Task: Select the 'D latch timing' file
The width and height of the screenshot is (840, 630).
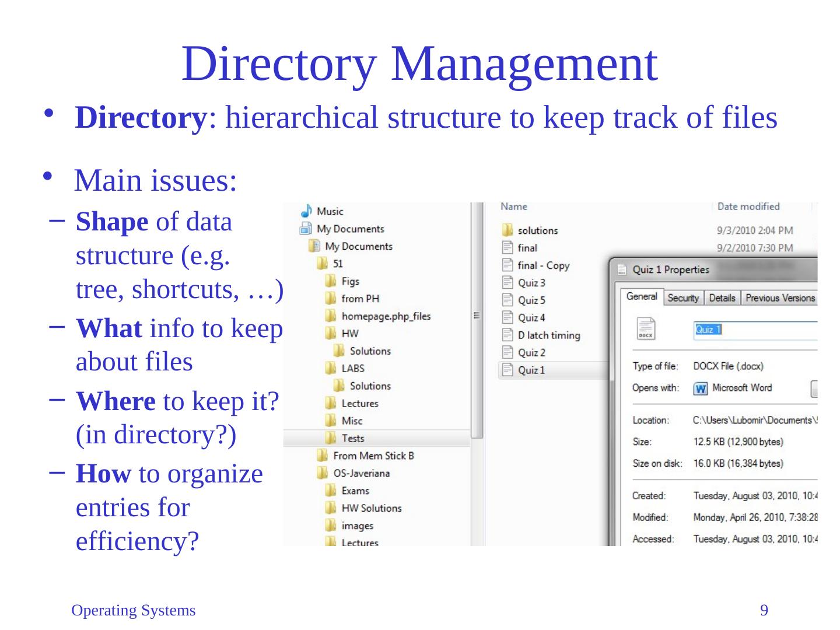Action: click(x=549, y=335)
